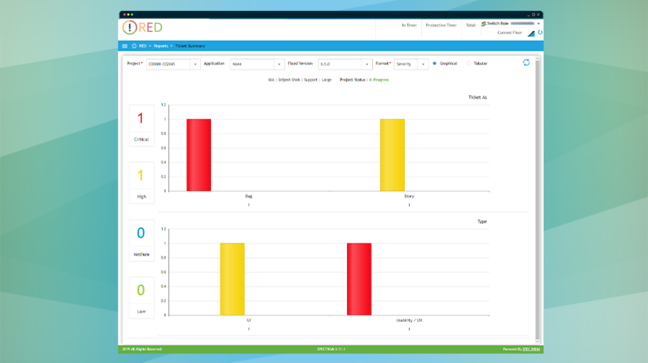The image size is (648, 363).
Task: Click the Low count card
Action: point(141,297)
